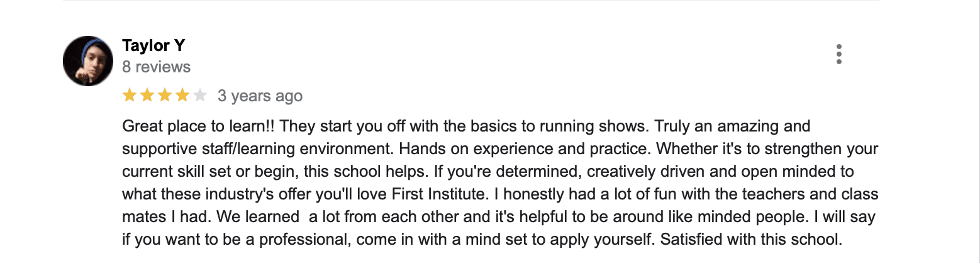Open the three-dot review options menu
980x263 pixels.
(x=838, y=55)
